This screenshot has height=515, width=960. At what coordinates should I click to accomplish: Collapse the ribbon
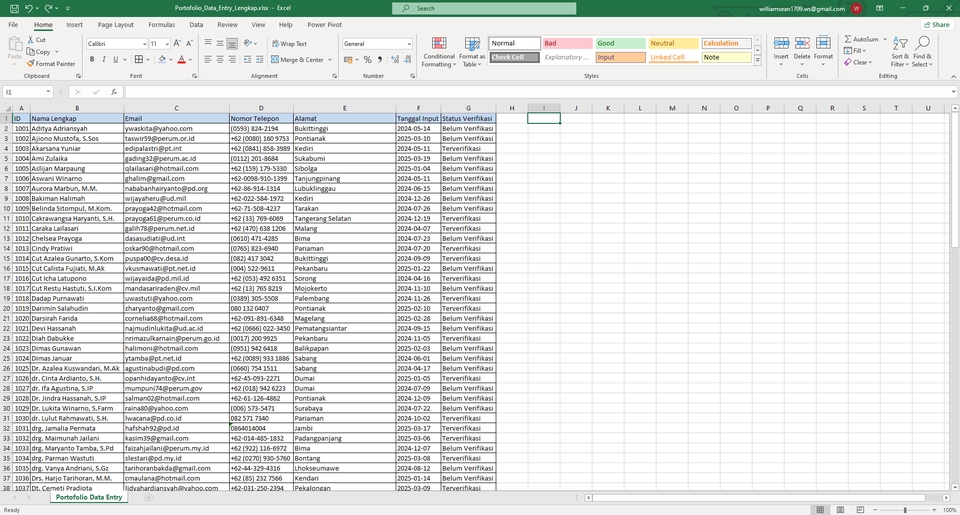pos(953,77)
